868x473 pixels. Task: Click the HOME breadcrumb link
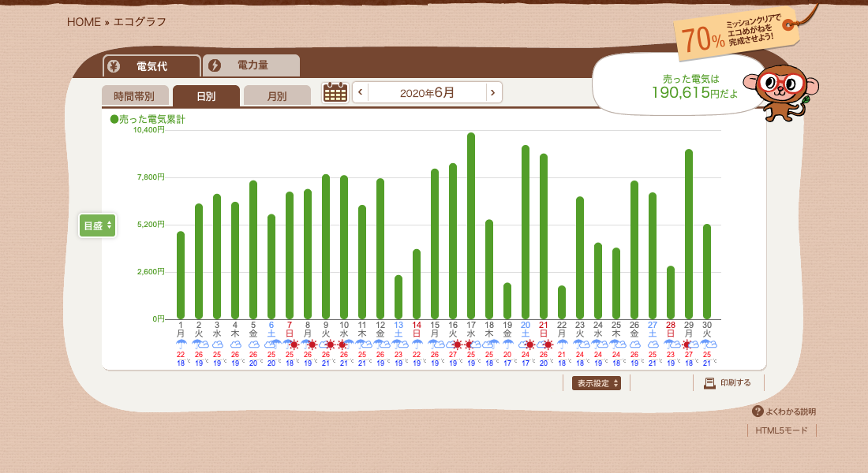84,22
